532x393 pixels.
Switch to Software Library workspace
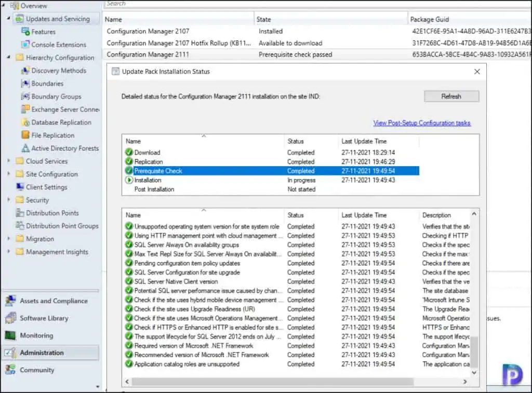pos(51,318)
